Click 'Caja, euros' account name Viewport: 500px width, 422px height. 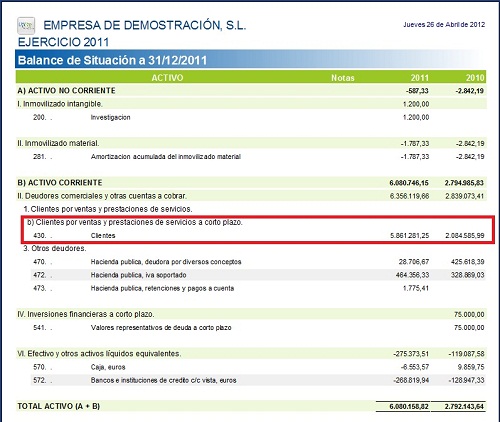(108, 367)
